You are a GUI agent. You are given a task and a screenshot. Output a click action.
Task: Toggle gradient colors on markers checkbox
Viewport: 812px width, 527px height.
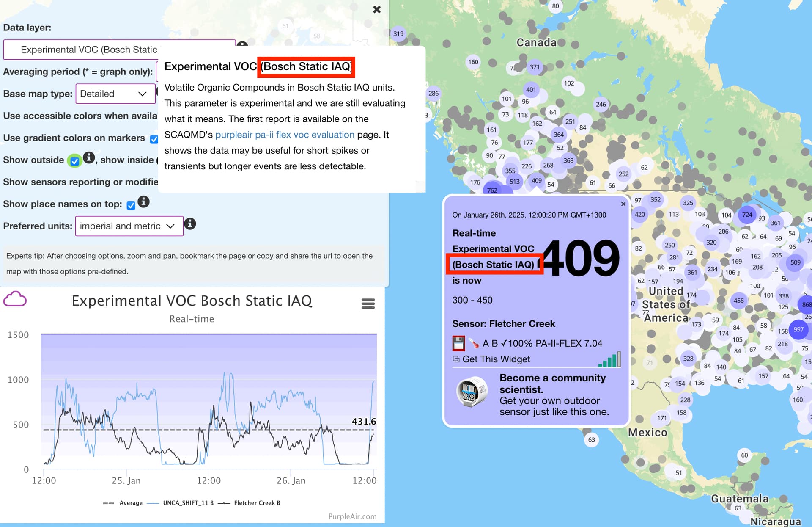click(154, 139)
